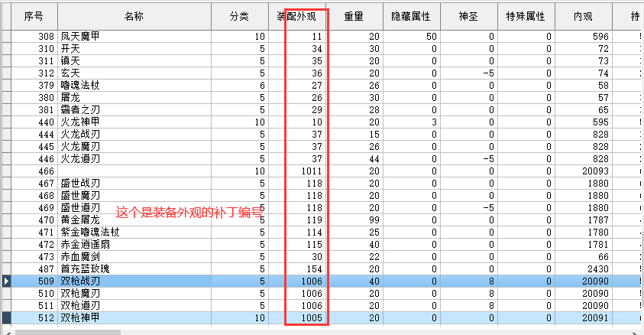This screenshot has width=644, height=335.
Task: Click the 分类 column header
Action: 239,15
